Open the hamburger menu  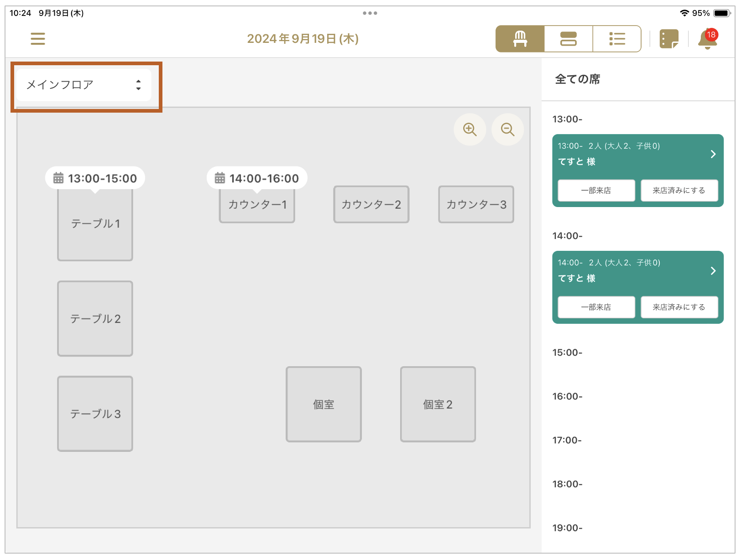[37, 39]
